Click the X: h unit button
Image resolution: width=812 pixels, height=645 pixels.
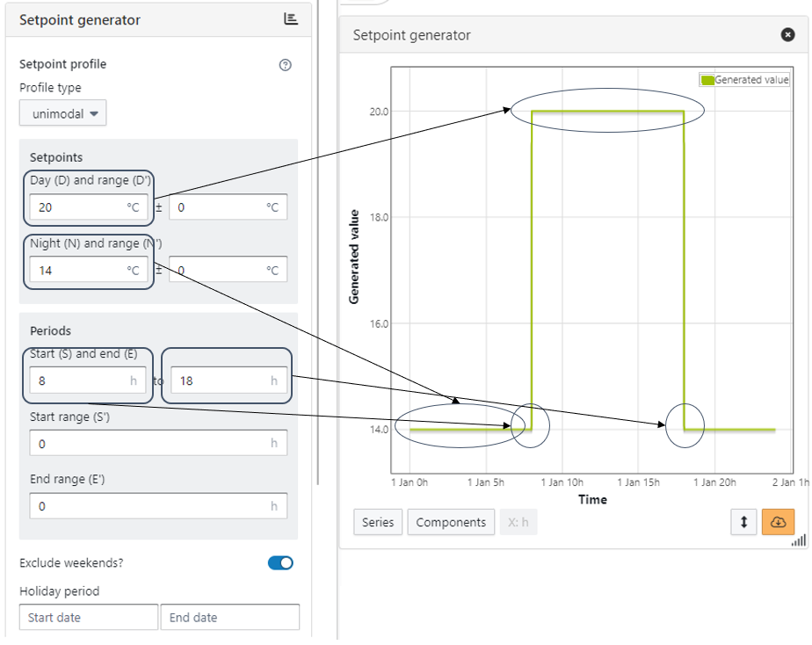pos(518,522)
